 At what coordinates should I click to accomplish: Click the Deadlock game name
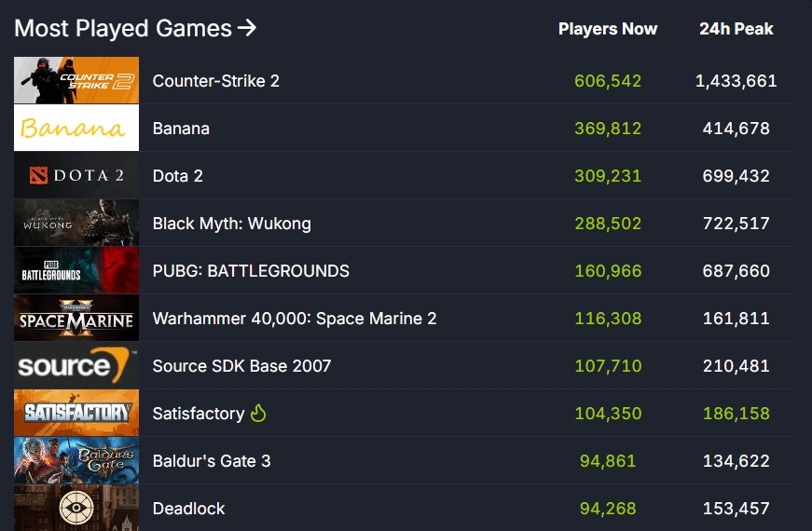point(188,509)
